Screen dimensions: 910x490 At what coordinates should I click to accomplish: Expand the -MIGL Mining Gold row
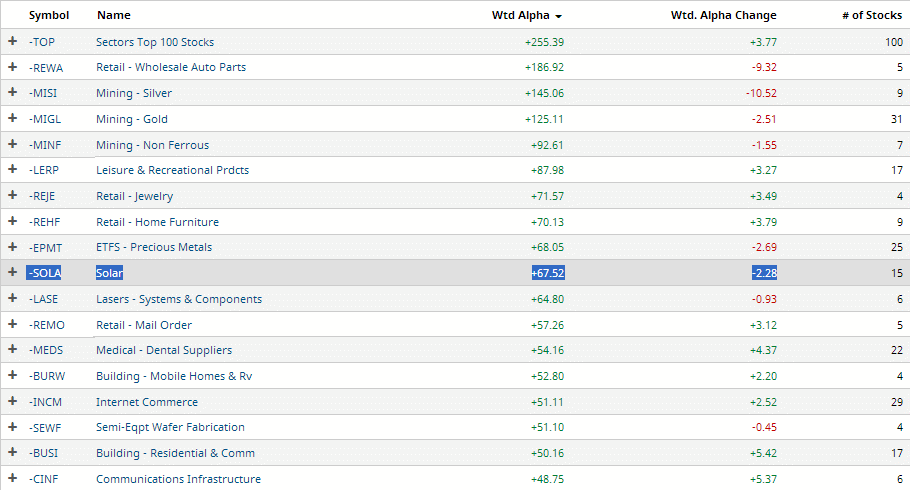click(12, 118)
